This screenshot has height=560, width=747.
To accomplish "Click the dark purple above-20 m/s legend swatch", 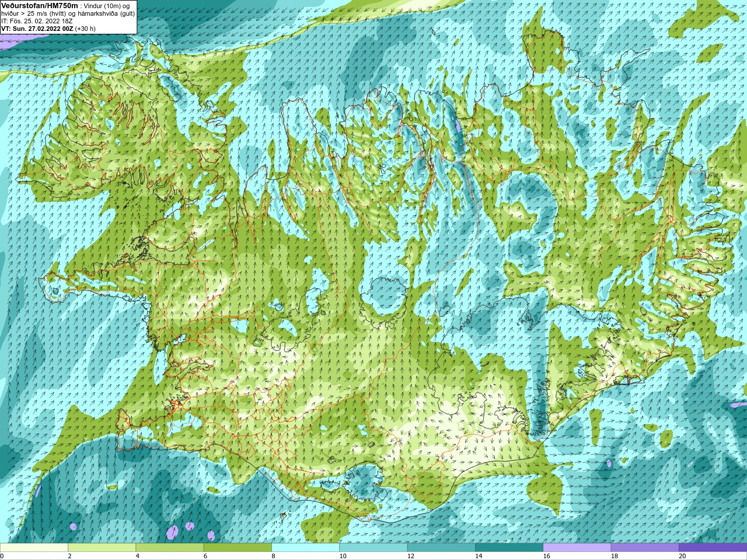I will 712,548.
